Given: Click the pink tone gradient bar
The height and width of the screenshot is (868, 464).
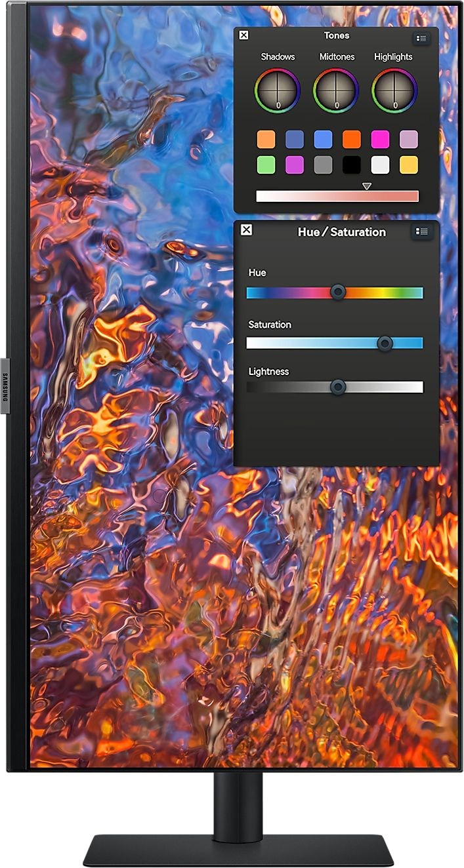Looking at the screenshot, I should [337, 197].
